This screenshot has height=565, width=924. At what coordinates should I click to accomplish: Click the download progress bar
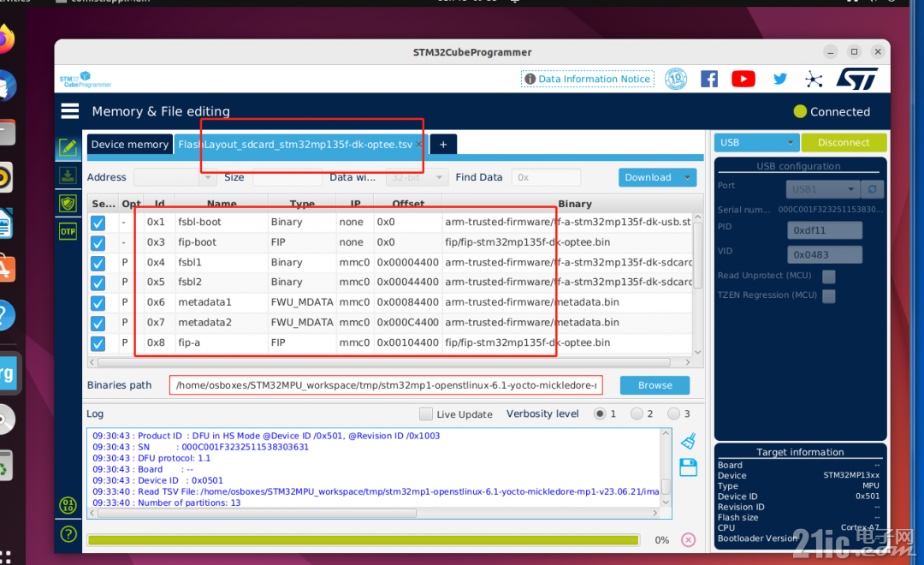(363, 539)
